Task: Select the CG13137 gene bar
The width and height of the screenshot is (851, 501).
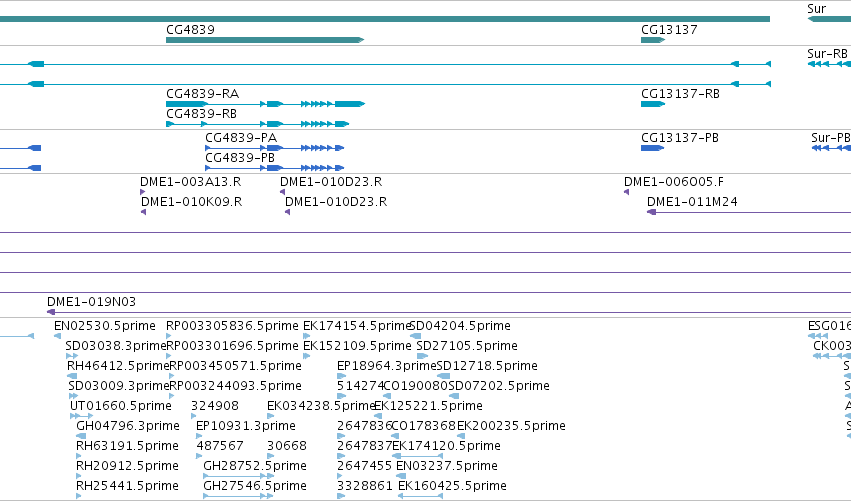Action: pos(653,40)
